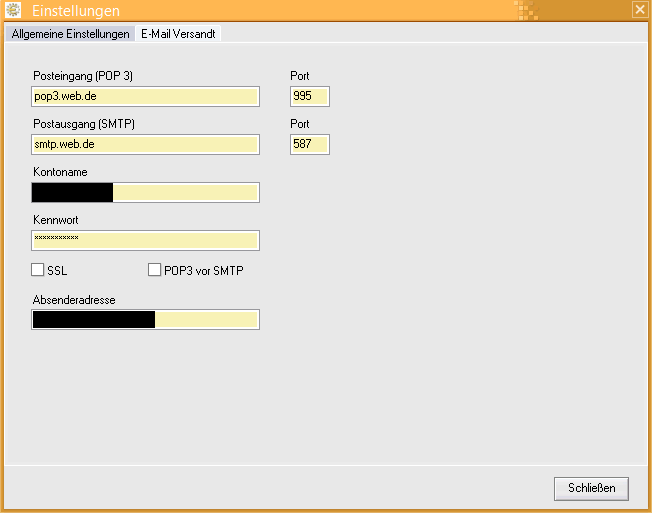The width and height of the screenshot is (652, 513).
Task: Click the Einstellungen title bar text
Action: pyautogui.click(x=76, y=11)
